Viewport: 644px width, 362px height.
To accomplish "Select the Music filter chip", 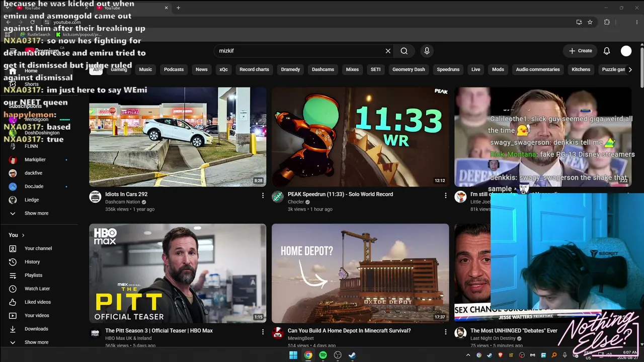I will click(145, 69).
